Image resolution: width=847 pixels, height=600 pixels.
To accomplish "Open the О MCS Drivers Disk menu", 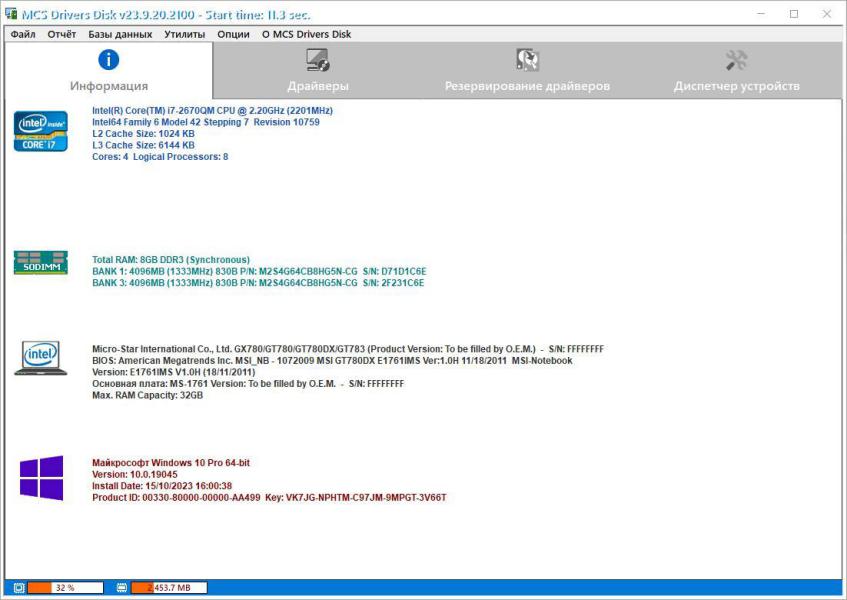I will click(306, 35).
